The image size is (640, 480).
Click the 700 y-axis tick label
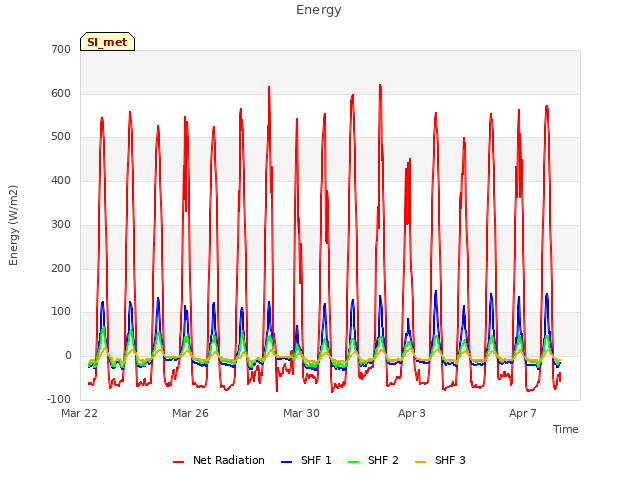point(61,49)
